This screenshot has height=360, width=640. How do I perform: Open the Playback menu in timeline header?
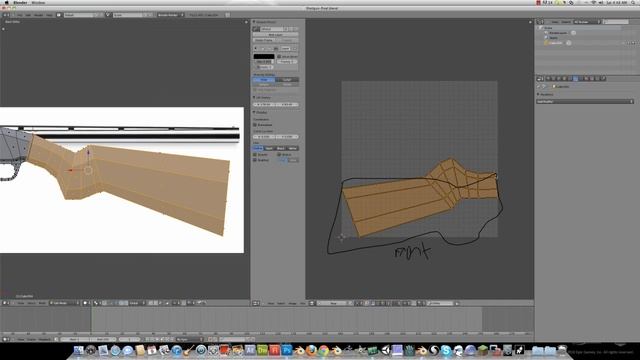pos(44,339)
